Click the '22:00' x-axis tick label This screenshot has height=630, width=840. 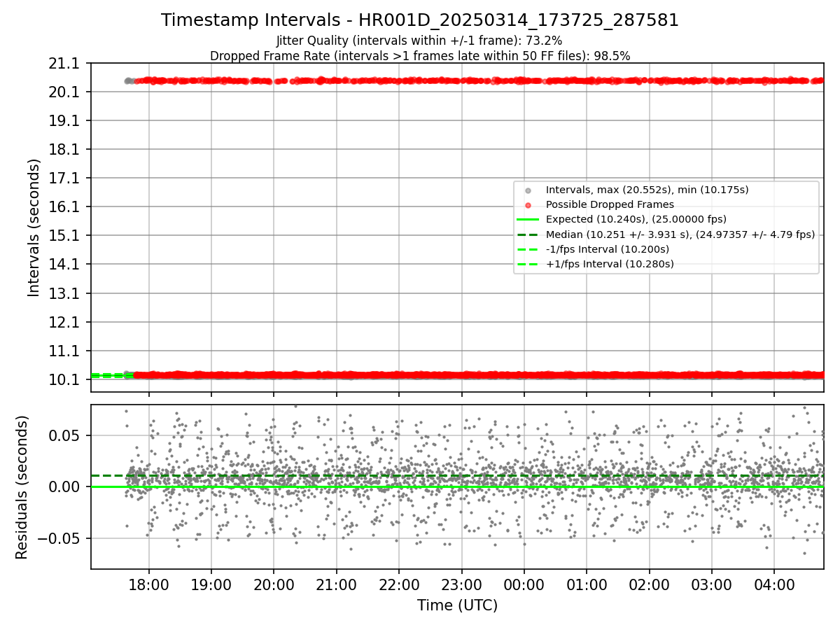coord(399,584)
